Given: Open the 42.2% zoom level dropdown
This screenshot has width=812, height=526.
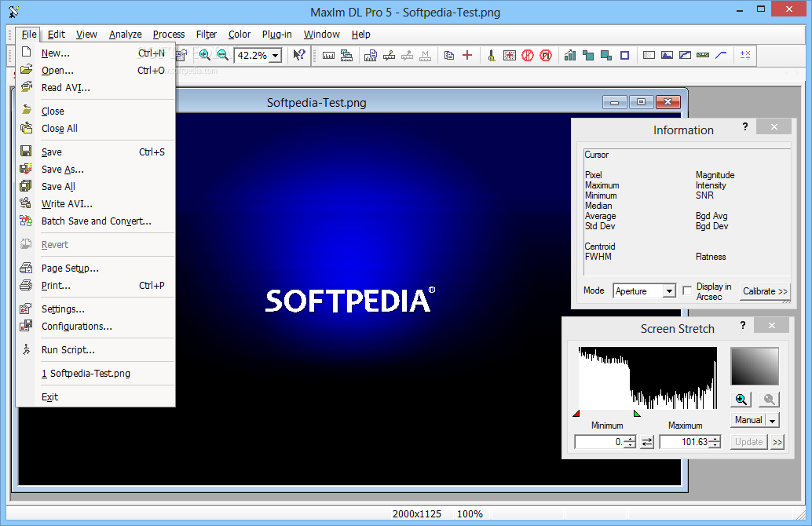Looking at the screenshot, I should click(276, 56).
